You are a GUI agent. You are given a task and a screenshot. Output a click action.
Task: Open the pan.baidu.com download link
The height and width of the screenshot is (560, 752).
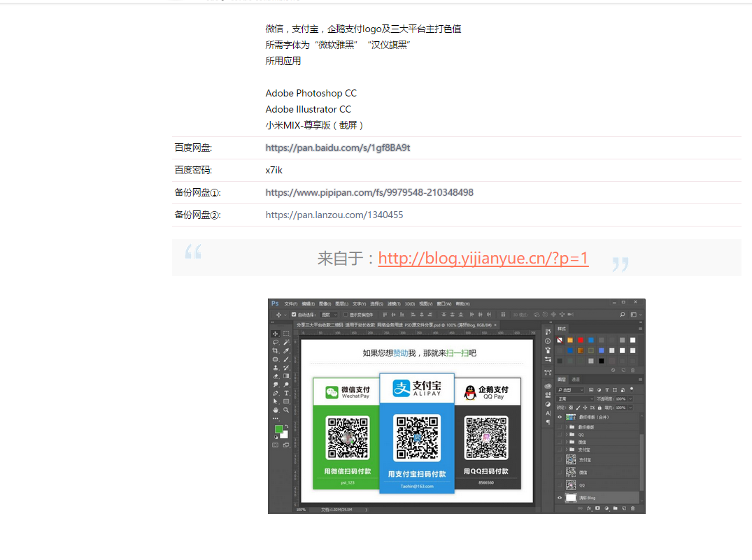click(x=338, y=148)
